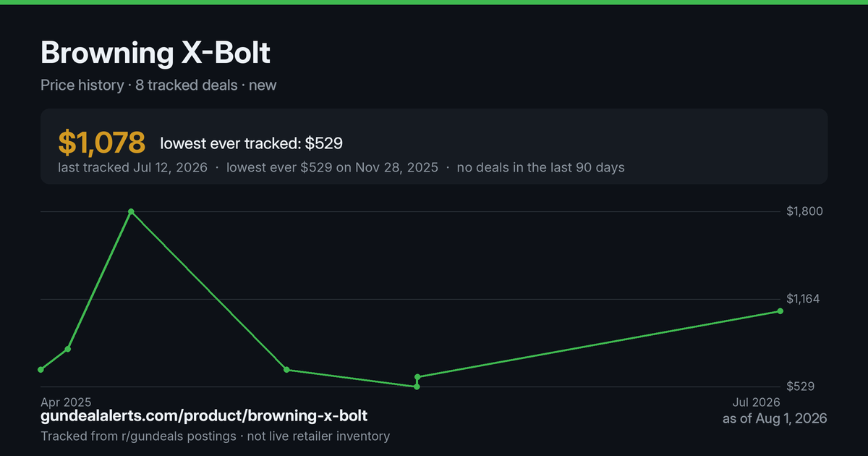Select the data point after the price drop

(286, 370)
